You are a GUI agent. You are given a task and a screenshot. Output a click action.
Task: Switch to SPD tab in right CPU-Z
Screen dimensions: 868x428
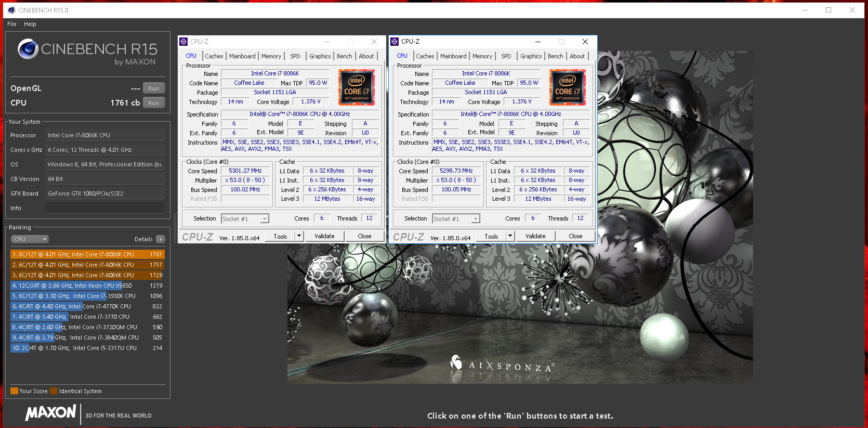point(506,56)
